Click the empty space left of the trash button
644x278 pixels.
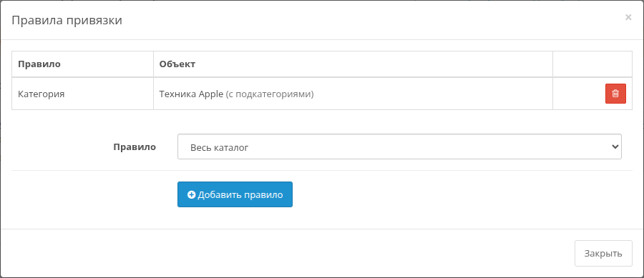(579, 94)
